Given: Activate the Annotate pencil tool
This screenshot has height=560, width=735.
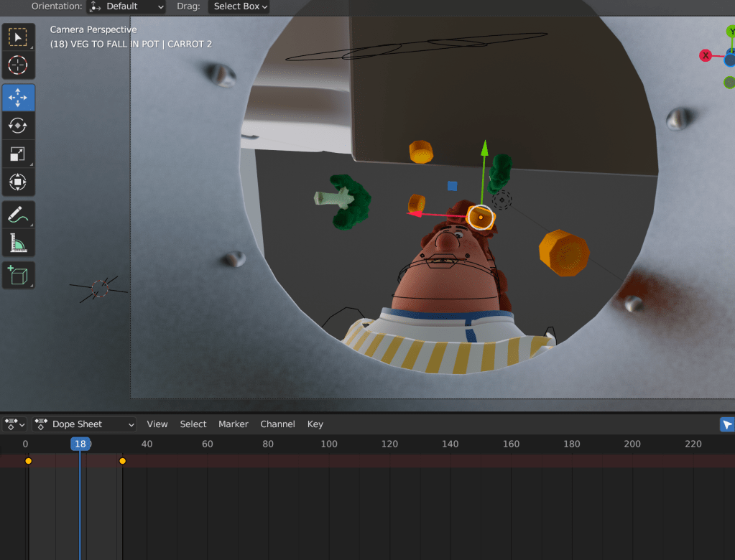Looking at the screenshot, I should (x=18, y=215).
